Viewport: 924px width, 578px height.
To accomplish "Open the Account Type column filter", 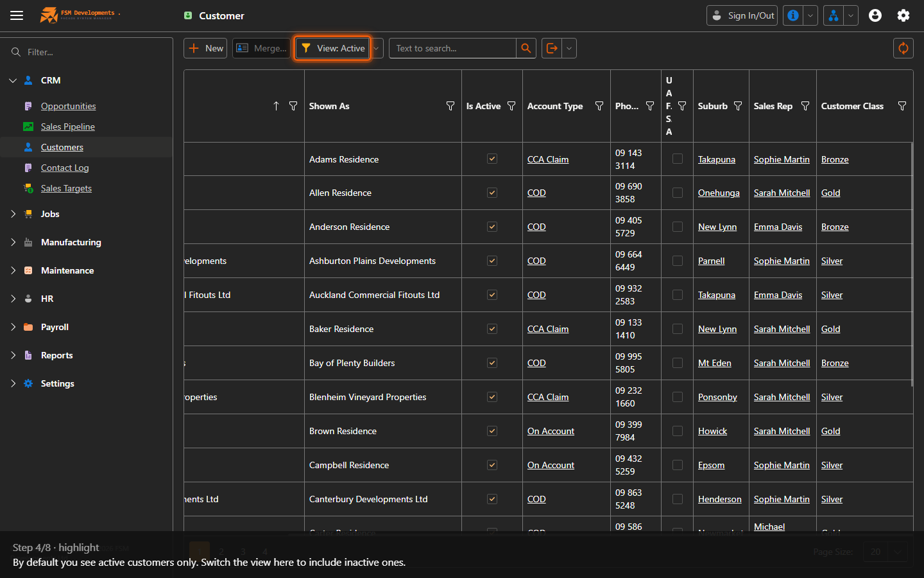I will point(599,106).
